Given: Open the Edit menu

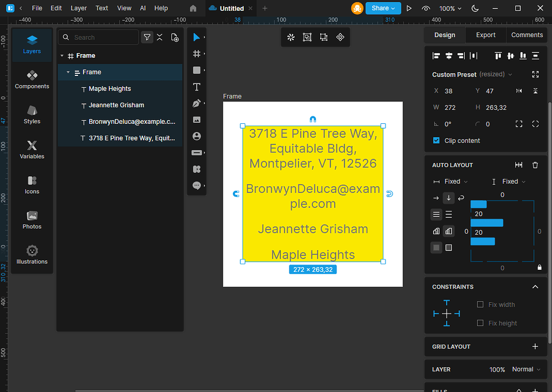Looking at the screenshot, I should click(56, 8).
